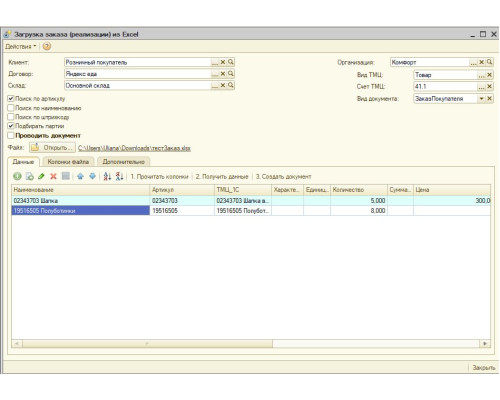This screenshot has height=400, width=500.
Task: Switch to the Колонки файла tab
Action: [x=68, y=162]
